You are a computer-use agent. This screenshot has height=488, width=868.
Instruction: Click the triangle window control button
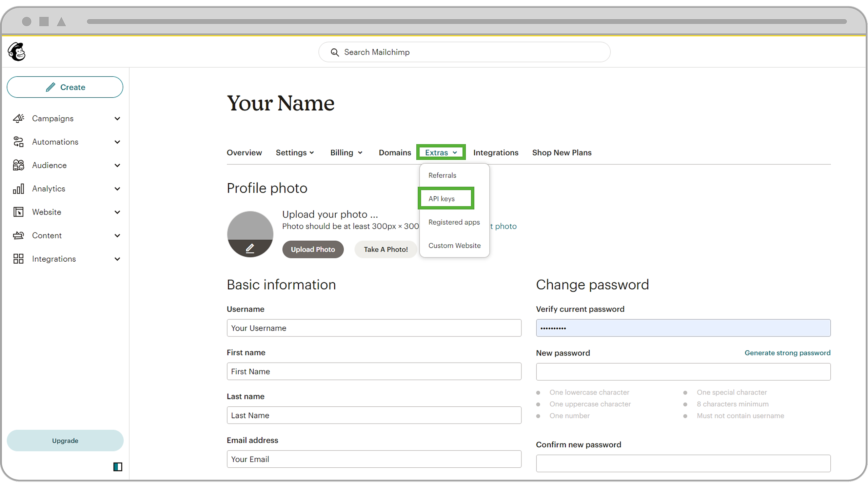coord(61,21)
